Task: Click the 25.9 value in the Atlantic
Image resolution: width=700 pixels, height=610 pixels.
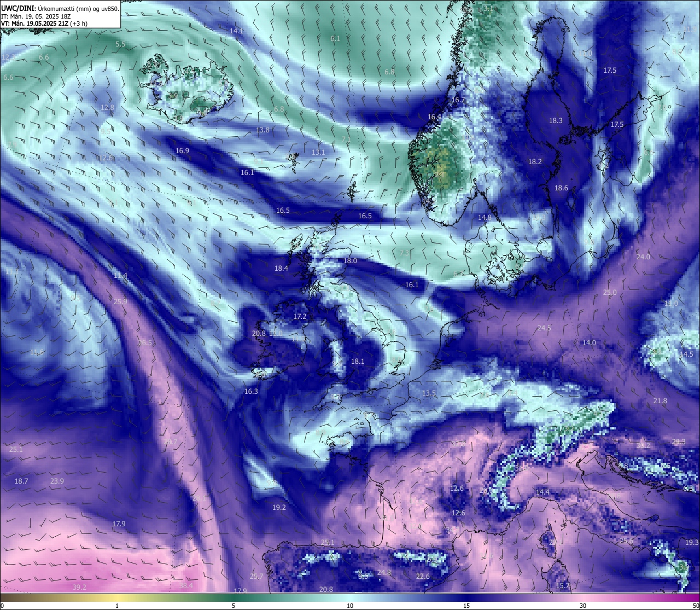Action: coord(120,301)
